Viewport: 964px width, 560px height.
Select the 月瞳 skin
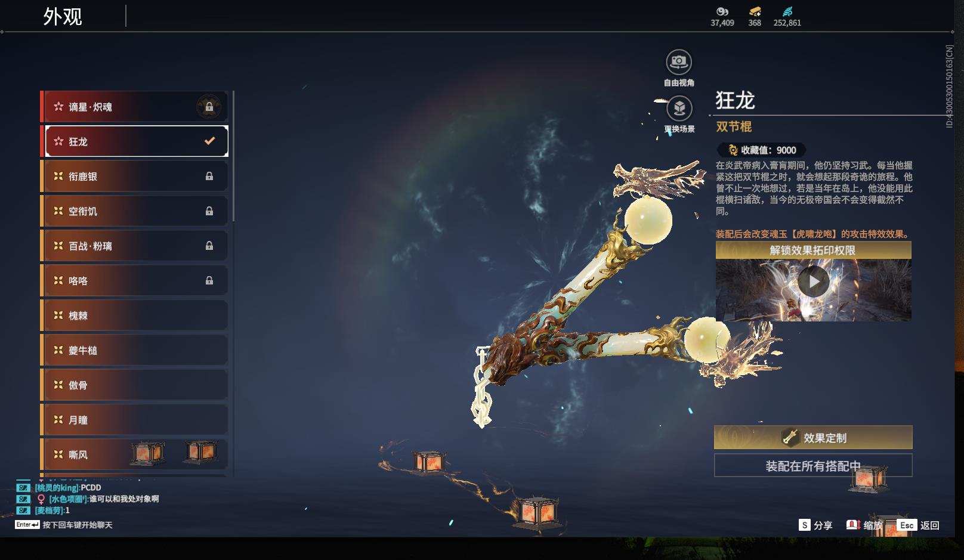coord(134,420)
